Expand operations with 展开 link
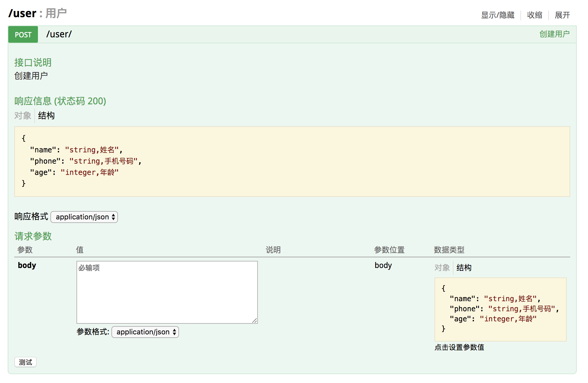This screenshot has height=383, width=588. tap(562, 15)
